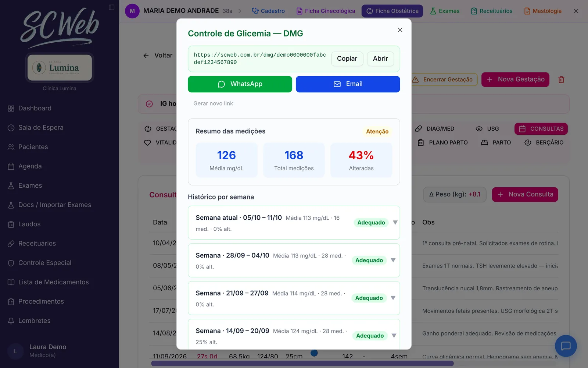588x368 pixels.
Task: Switch to Ficha Ginecológica tab
Action: (x=326, y=11)
